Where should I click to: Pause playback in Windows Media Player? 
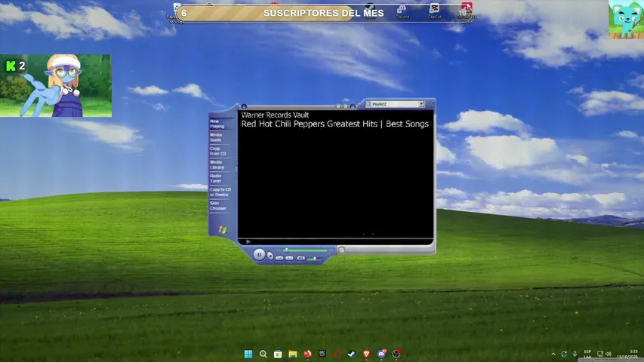click(x=259, y=255)
